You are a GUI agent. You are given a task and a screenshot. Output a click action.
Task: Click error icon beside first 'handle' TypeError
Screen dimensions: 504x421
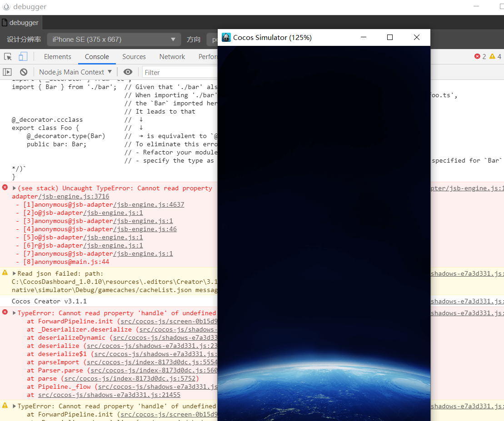5,312
